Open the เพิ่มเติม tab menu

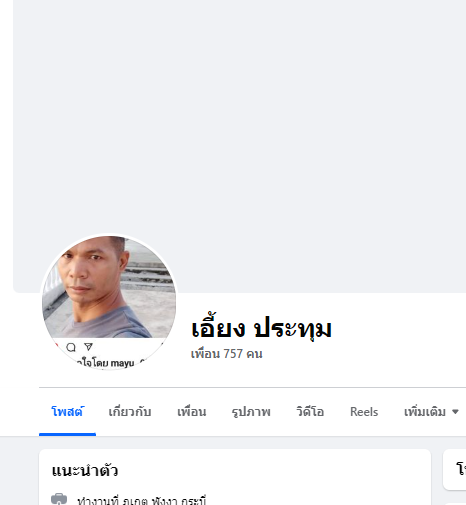pos(431,412)
